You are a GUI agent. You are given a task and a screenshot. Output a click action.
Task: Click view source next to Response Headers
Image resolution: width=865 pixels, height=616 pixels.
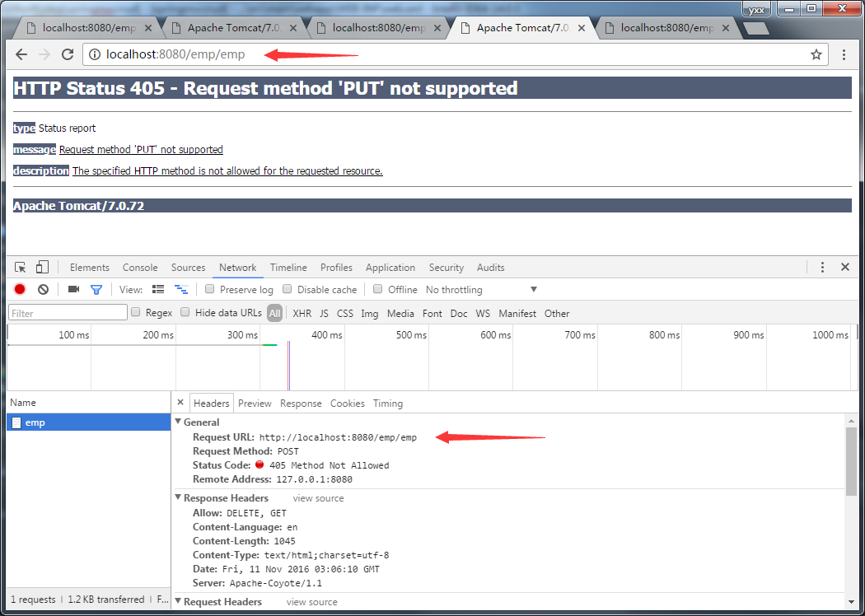(x=318, y=498)
